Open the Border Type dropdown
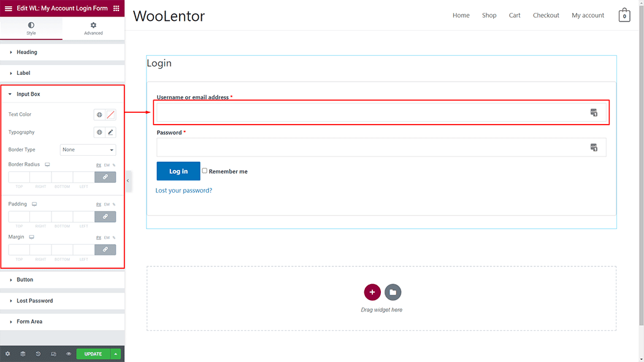Viewport: 644px width, 362px height. coord(88,150)
